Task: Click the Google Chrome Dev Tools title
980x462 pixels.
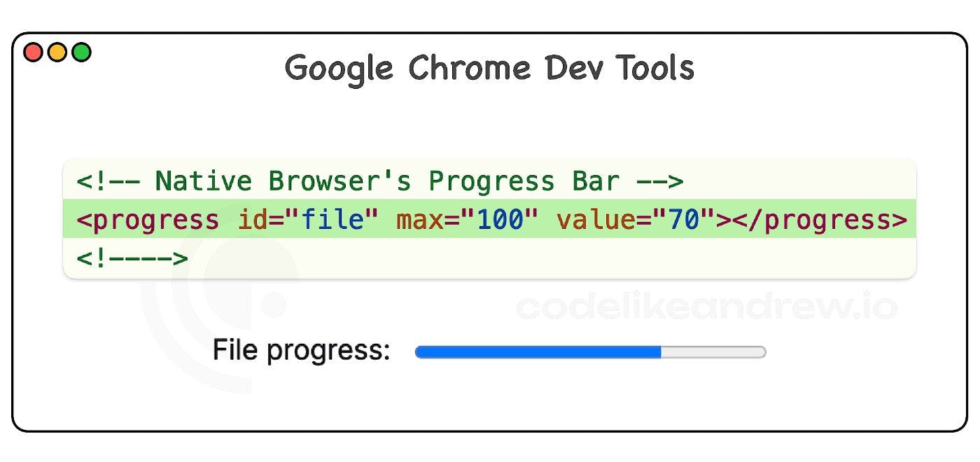Action: (489, 69)
